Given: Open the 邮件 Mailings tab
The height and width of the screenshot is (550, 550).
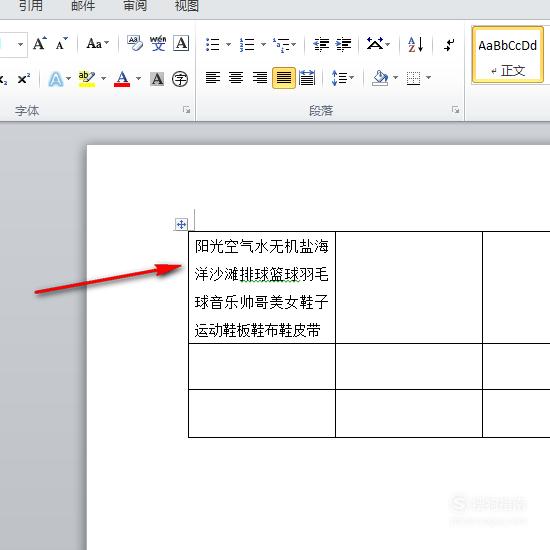Looking at the screenshot, I should [83, 6].
